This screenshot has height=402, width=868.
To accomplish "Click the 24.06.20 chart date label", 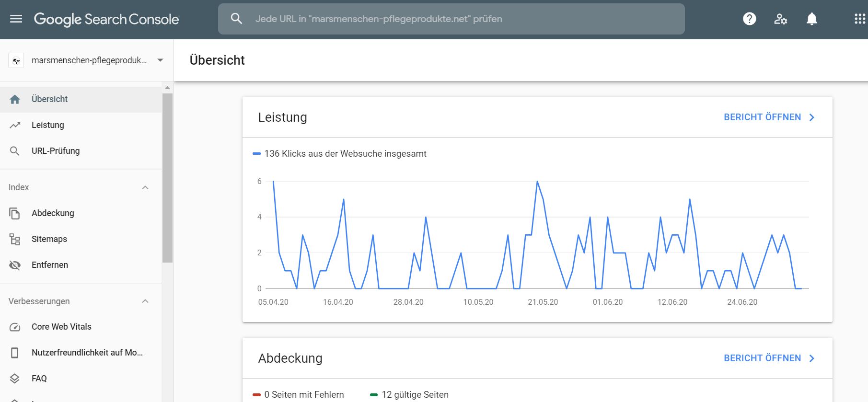I will click(742, 302).
